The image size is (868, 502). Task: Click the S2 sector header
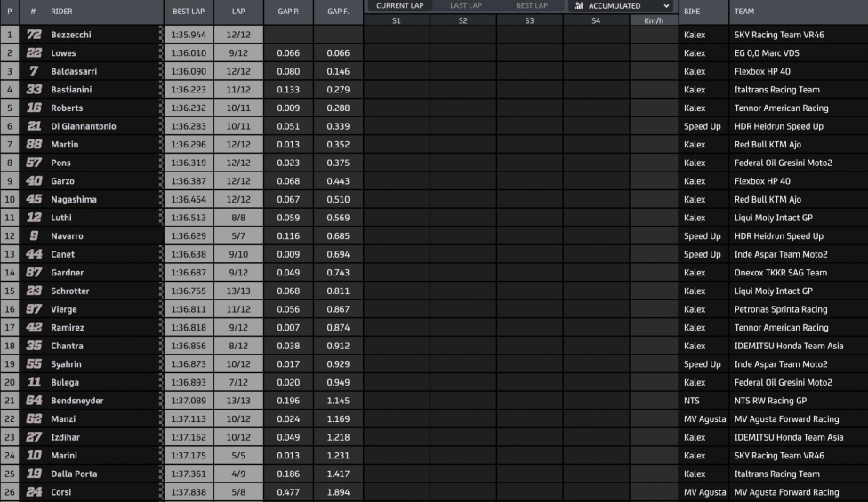pos(462,20)
